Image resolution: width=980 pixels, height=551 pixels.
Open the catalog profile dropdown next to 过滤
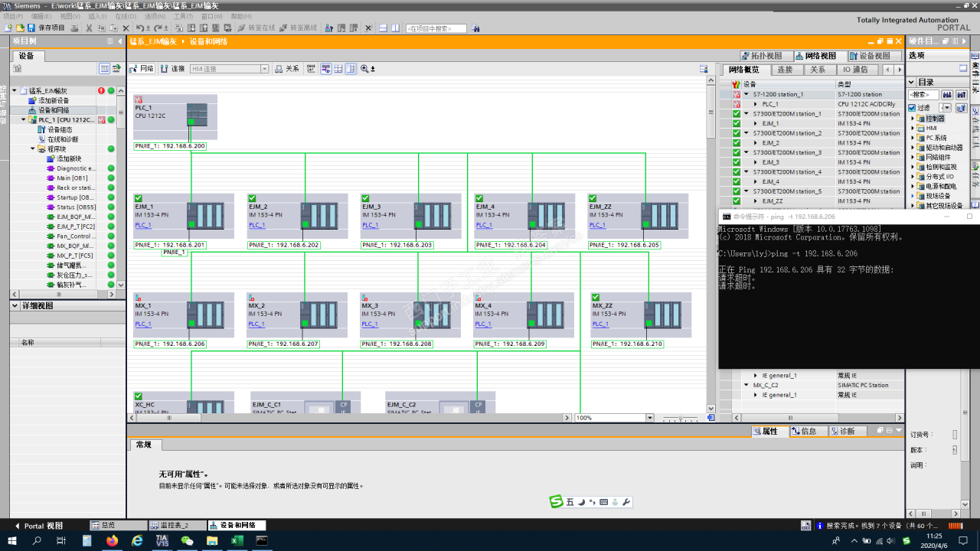[946, 108]
